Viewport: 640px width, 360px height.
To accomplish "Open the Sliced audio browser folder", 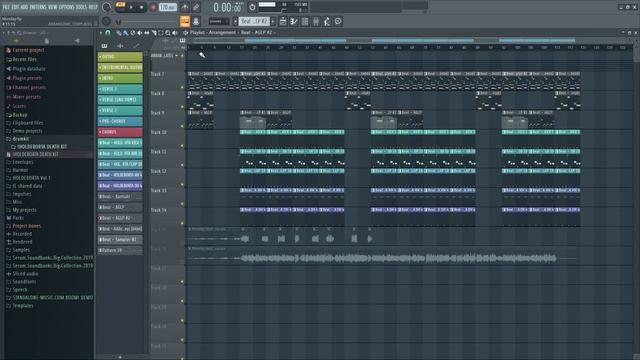I will point(25,273).
